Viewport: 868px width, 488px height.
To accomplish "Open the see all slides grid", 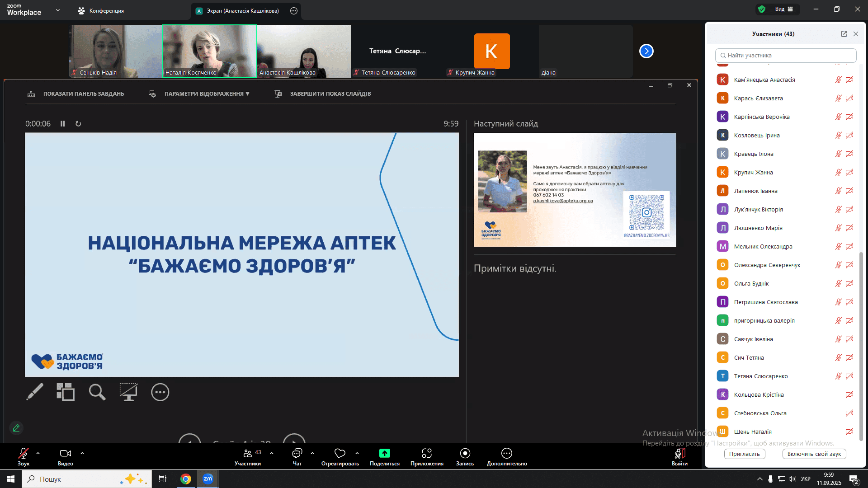I will click(x=66, y=392).
